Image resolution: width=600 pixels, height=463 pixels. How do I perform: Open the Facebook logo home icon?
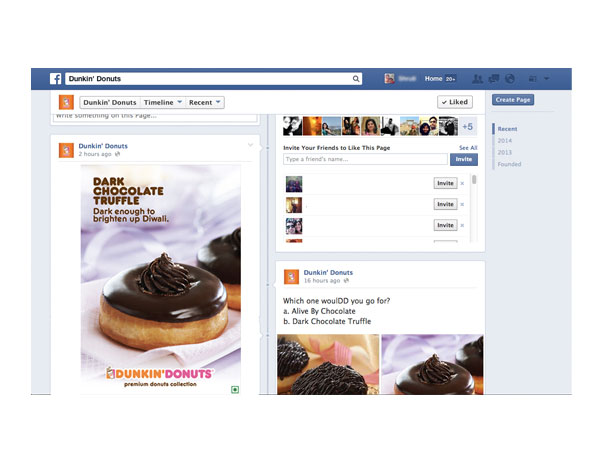55,79
